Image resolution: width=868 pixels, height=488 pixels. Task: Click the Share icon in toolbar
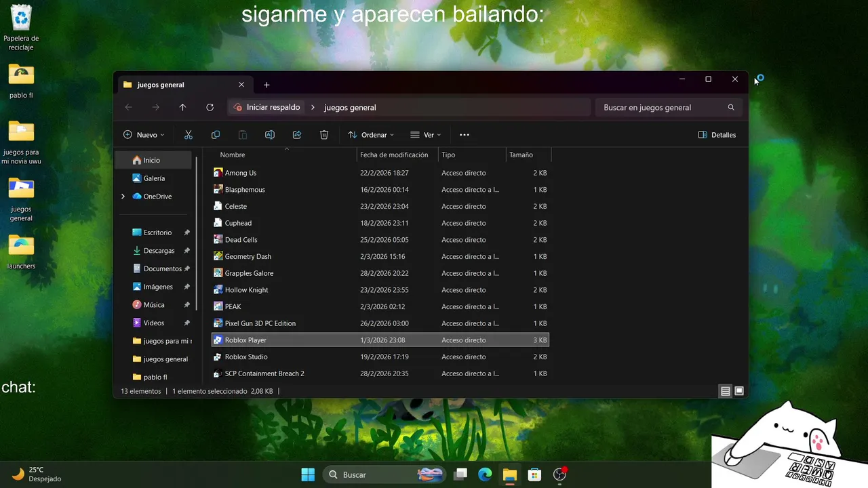(x=297, y=135)
